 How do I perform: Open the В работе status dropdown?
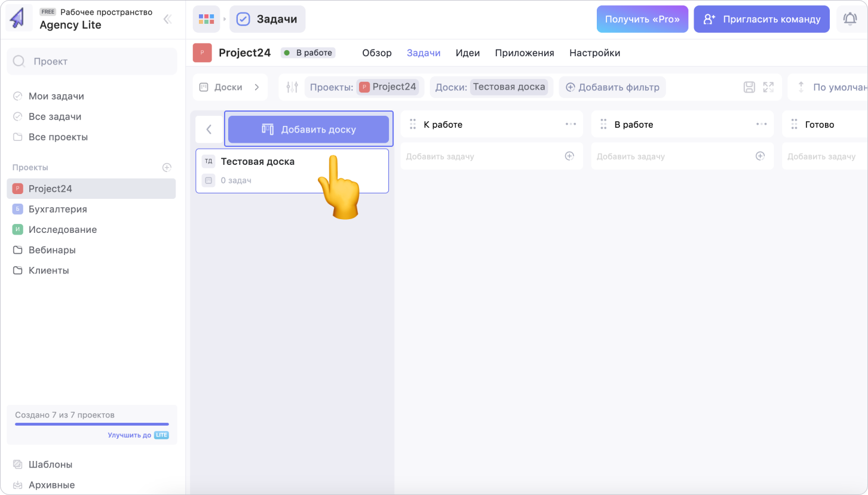click(x=308, y=53)
